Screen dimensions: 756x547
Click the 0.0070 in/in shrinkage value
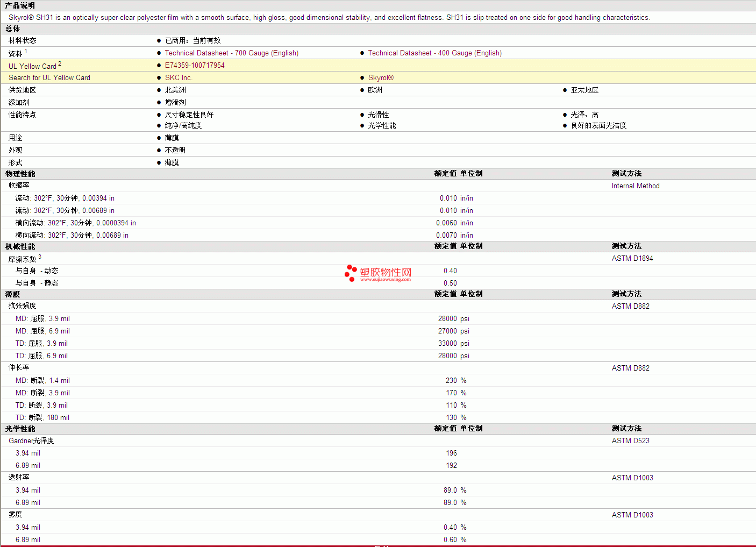point(455,235)
